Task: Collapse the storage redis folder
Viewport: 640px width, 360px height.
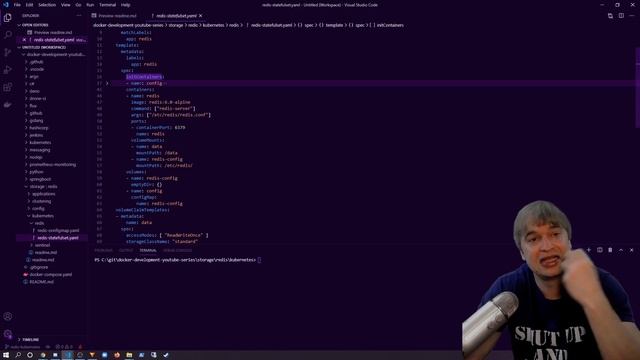Action: tap(43, 187)
